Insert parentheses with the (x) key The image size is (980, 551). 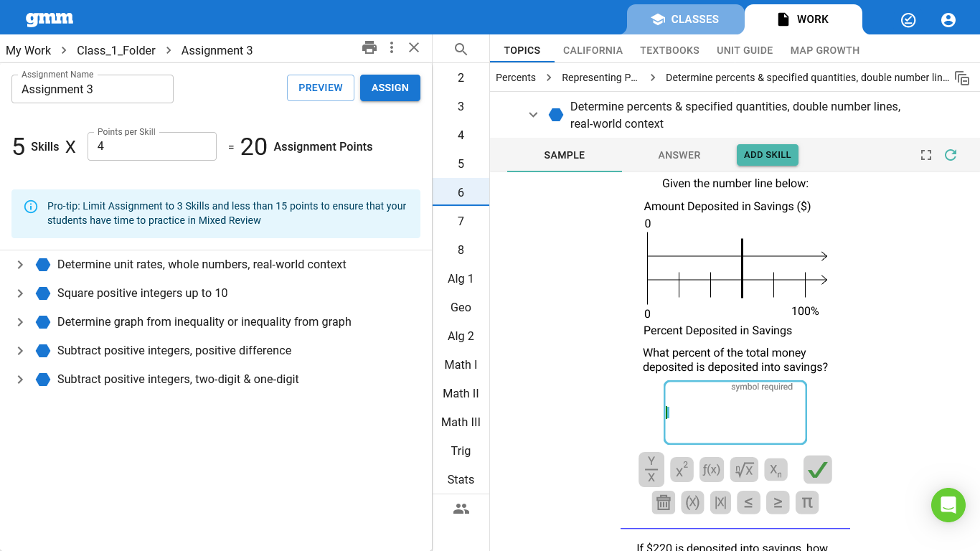click(x=692, y=502)
